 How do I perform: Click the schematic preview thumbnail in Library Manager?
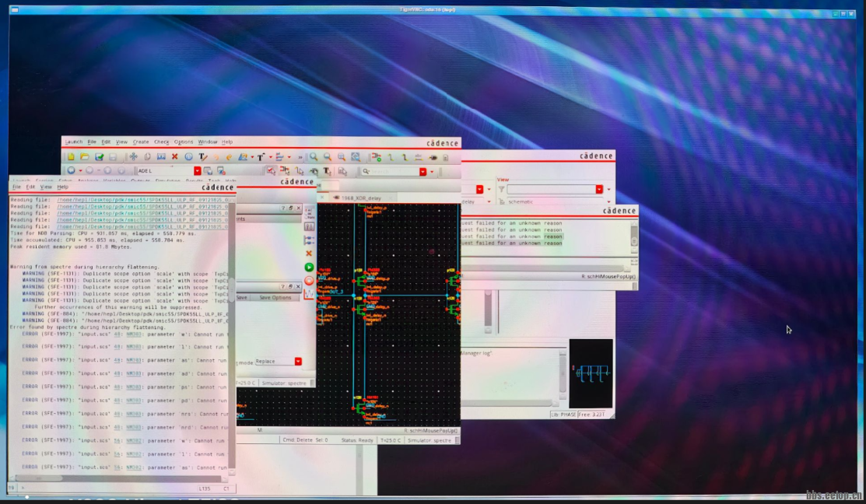pyautogui.click(x=591, y=373)
